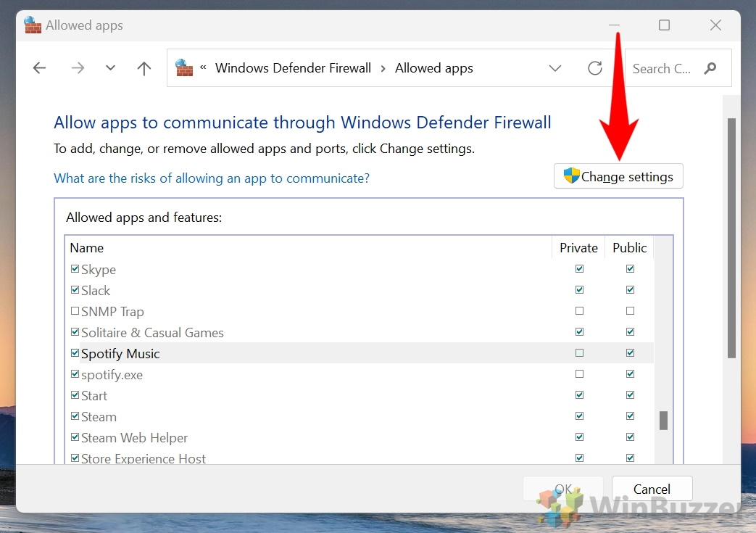Image resolution: width=756 pixels, height=533 pixels.
Task: Uncheck Public for Skype
Action: [x=630, y=268]
